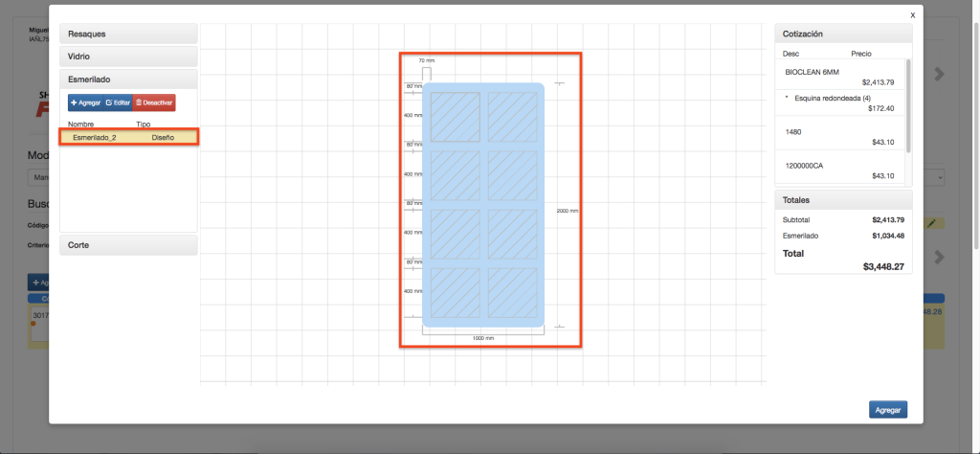Select the Esmerilado_2 row in the list
980x454 pixels.
pyautogui.click(x=128, y=137)
